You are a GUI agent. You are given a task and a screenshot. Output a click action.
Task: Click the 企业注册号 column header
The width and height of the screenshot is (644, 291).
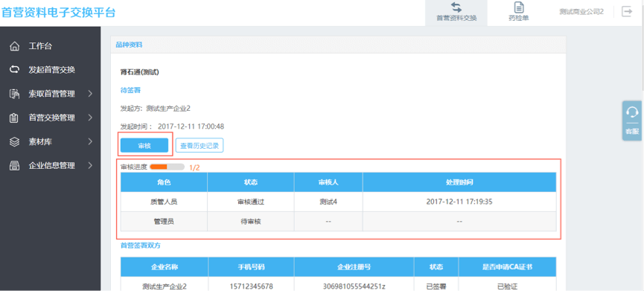pos(354,266)
